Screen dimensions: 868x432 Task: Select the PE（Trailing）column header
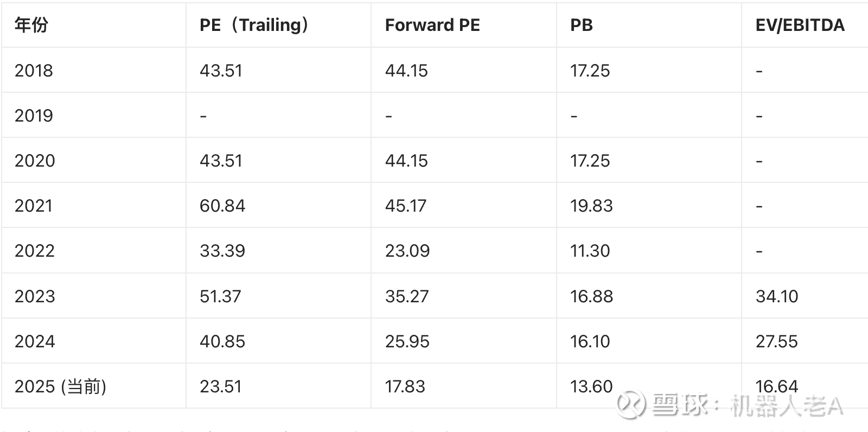[x=254, y=25]
